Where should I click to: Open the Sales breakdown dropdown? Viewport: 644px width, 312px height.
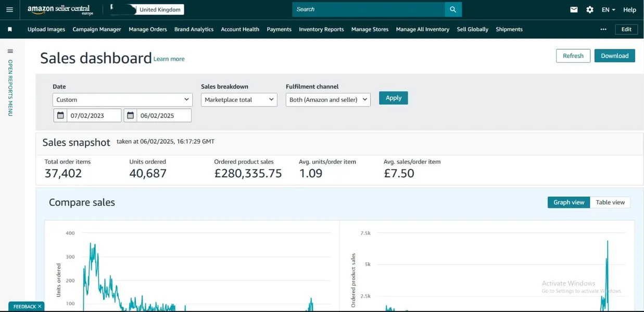pyautogui.click(x=239, y=100)
